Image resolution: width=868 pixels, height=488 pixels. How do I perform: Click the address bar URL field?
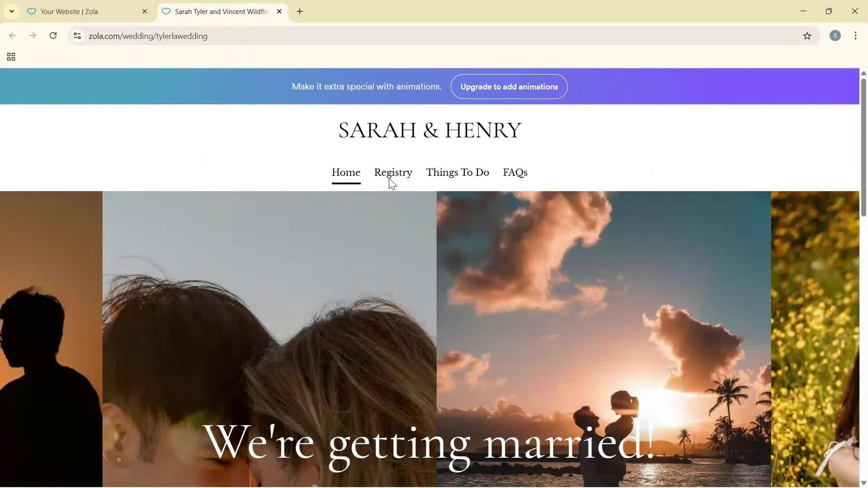271,36
